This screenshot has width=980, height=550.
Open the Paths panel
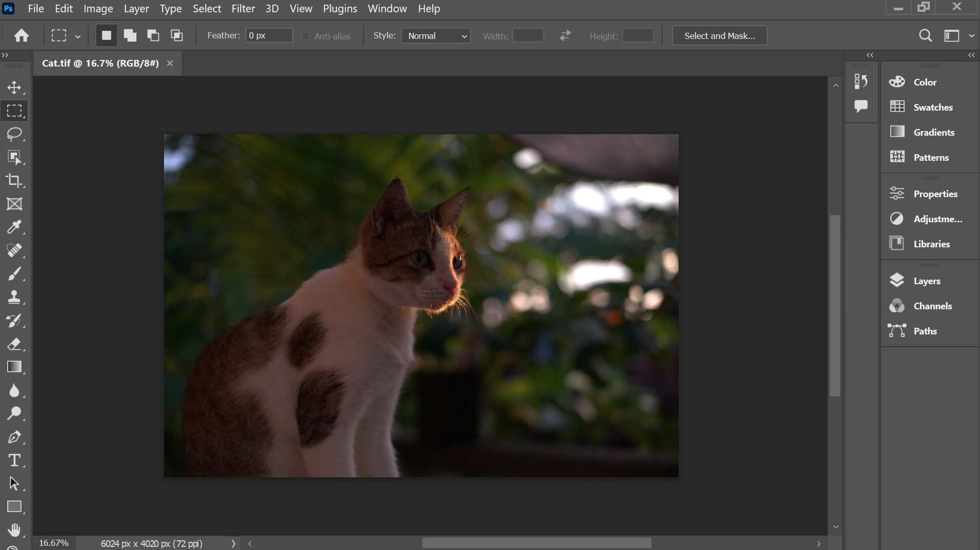tap(925, 330)
